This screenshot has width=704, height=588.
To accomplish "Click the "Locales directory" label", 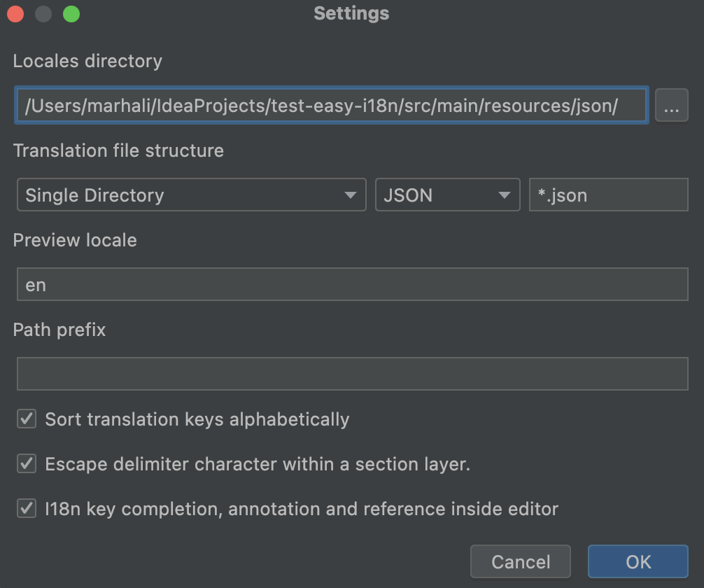I will tap(87, 61).
